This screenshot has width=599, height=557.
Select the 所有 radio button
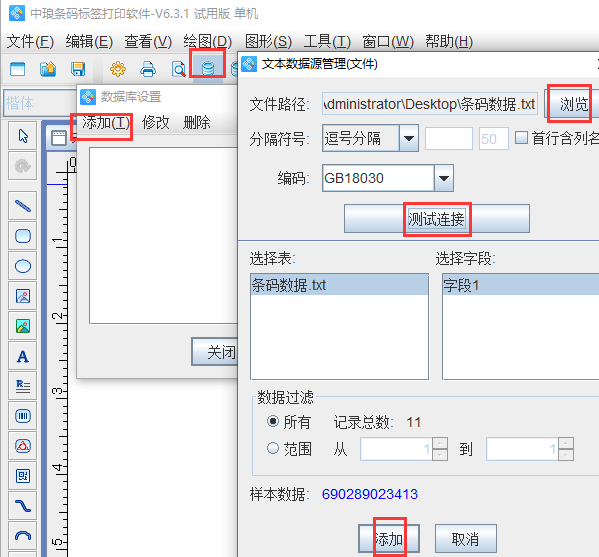273,421
